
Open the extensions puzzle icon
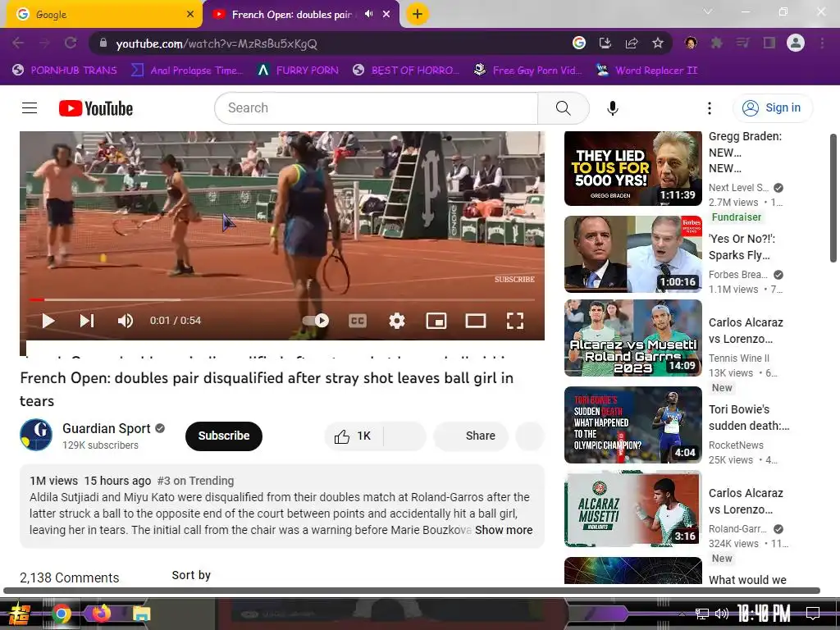pos(717,43)
